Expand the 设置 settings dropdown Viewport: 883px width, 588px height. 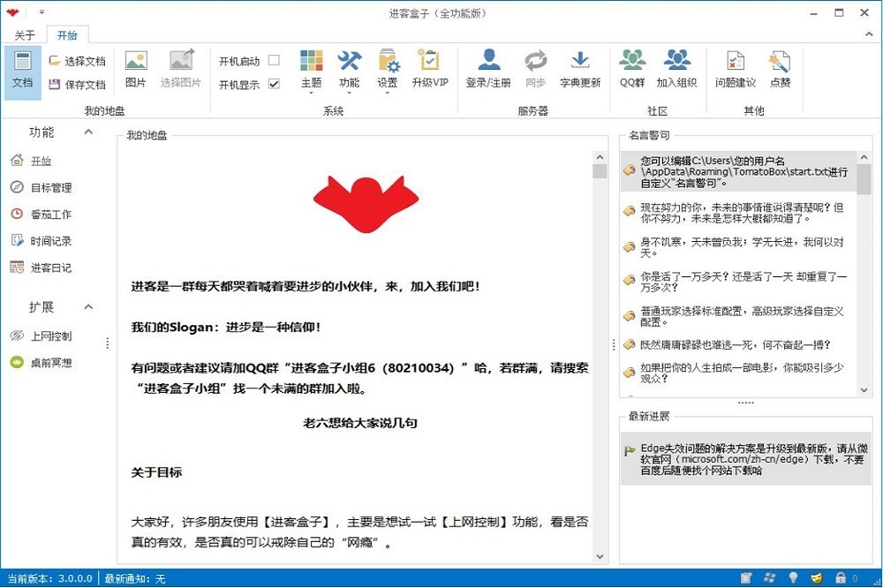tap(388, 69)
